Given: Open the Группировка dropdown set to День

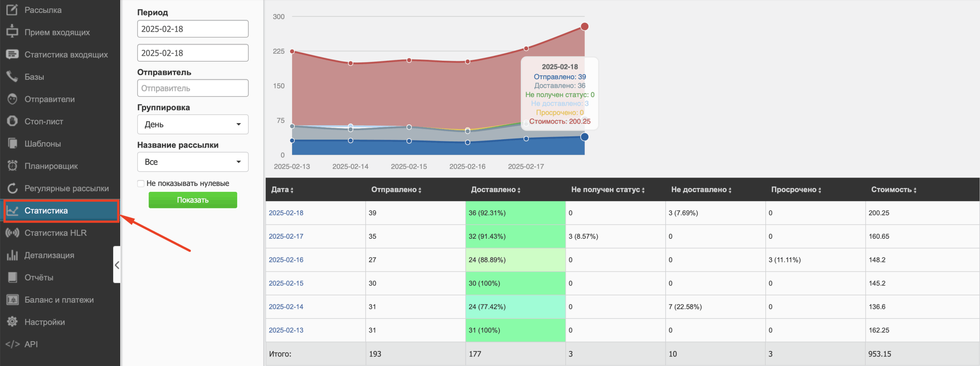Looking at the screenshot, I should (x=193, y=124).
